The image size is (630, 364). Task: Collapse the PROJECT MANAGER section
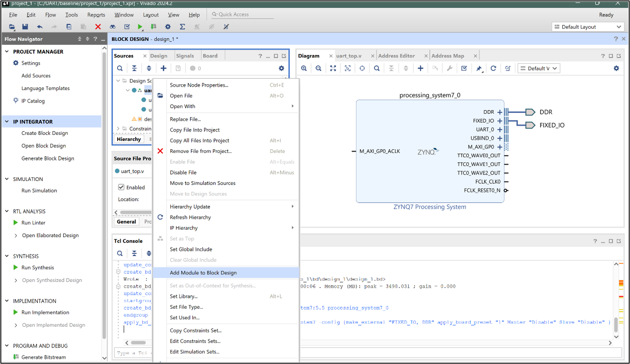[7, 52]
